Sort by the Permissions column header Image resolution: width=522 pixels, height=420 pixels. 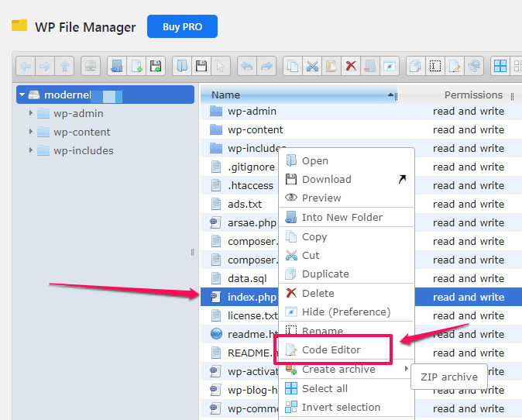pos(473,95)
